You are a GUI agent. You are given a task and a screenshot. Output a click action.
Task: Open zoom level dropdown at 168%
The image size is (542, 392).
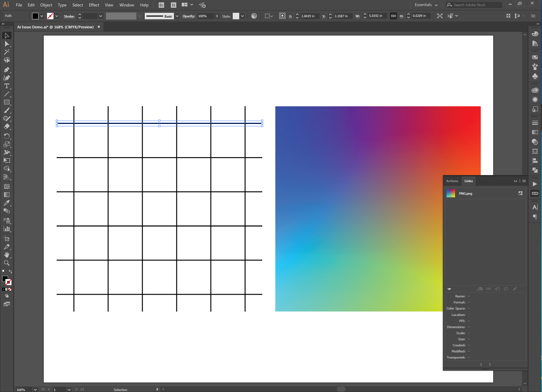(x=35, y=390)
